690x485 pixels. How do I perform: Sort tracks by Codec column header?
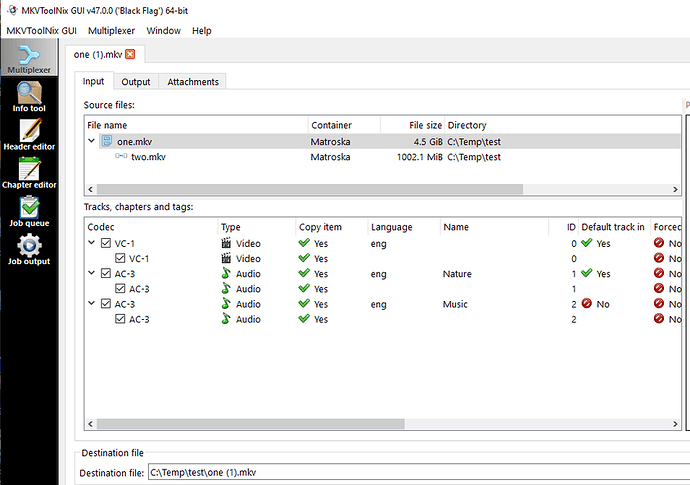tap(151, 227)
